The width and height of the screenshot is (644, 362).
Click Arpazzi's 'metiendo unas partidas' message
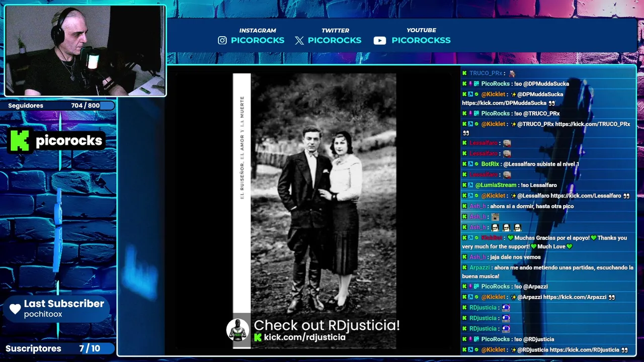pyautogui.click(x=548, y=272)
